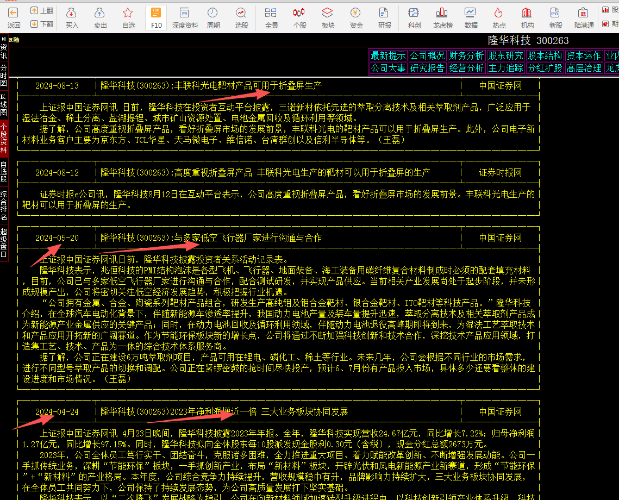Switch to the 公司大事 tab

pos(388,68)
